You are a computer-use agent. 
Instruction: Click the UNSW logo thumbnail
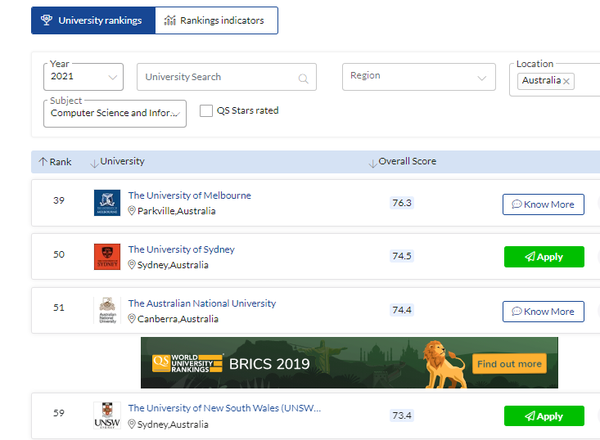107,416
